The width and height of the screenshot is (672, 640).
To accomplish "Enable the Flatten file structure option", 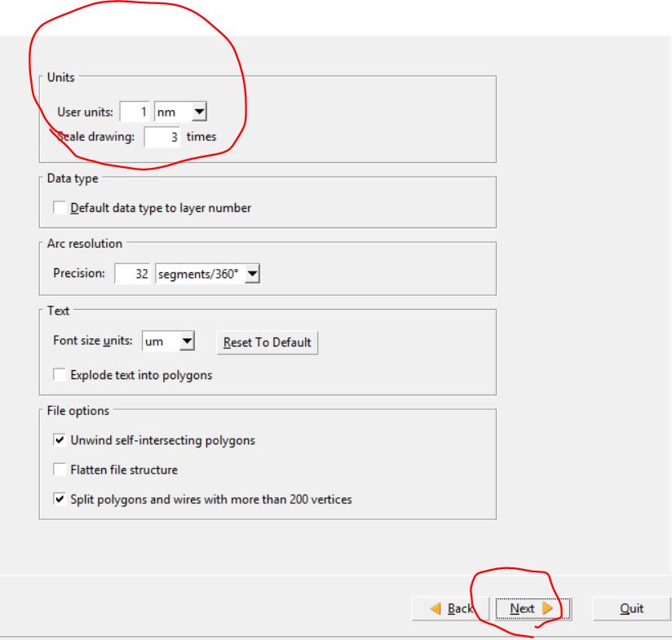I will coord(60,470).
